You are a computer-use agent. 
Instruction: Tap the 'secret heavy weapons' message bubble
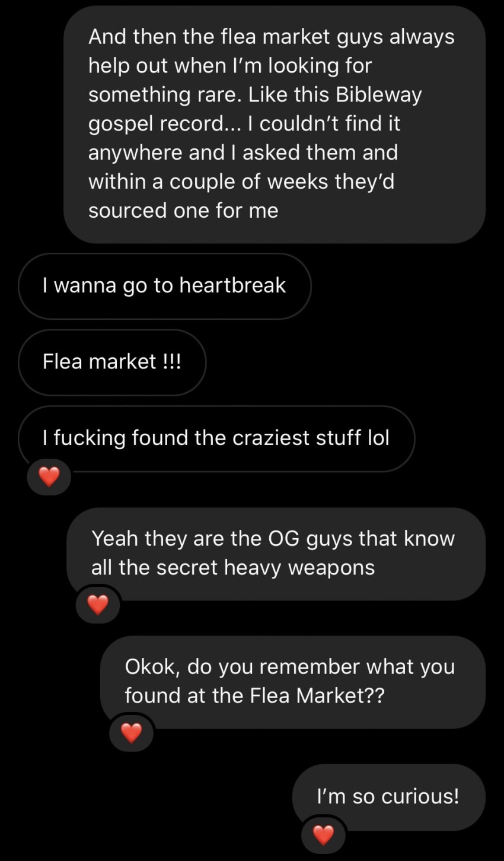(276, 554)
